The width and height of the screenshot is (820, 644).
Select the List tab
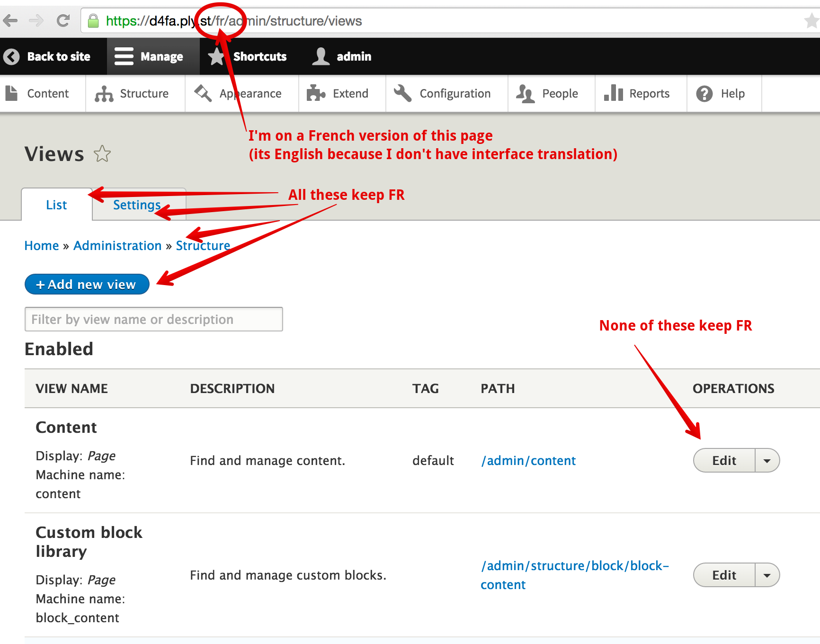click(56, 205)
